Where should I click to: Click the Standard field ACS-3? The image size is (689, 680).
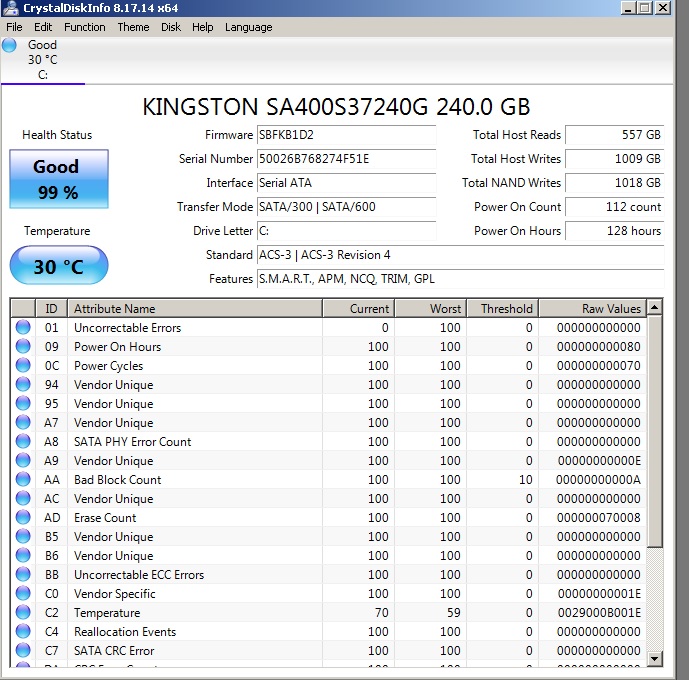461,255
